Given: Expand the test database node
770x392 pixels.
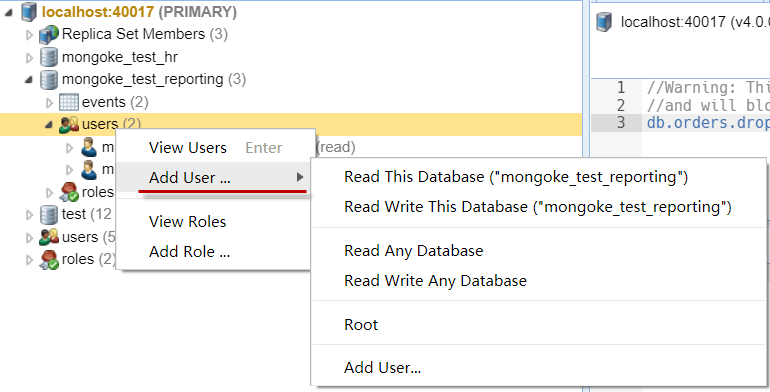Looking at the screenshot, I should [29, 215].
